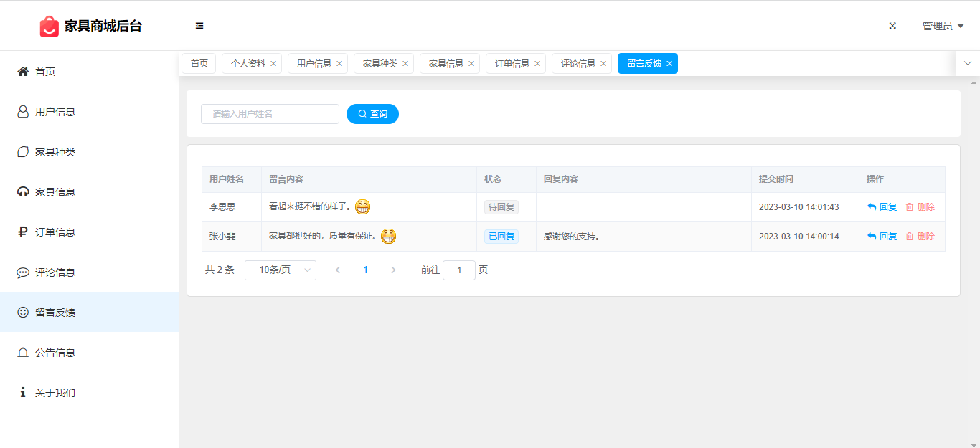
Task: Click the furniture shop logo icon
Action: [49, 27]
